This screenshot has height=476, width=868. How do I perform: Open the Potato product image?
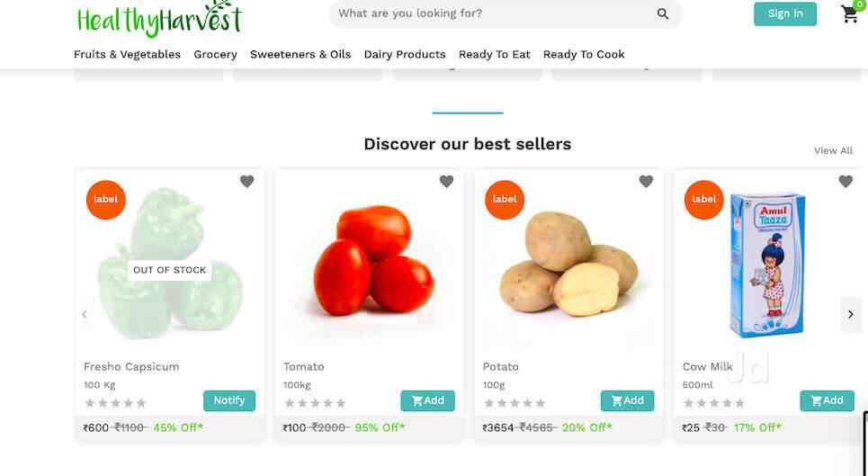(x=568, y=263)
